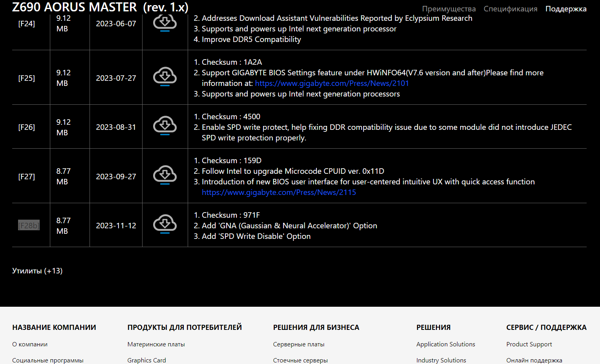Open the Спецификация tab
Screen dimensions: 600x364
(x=510, y=9)
